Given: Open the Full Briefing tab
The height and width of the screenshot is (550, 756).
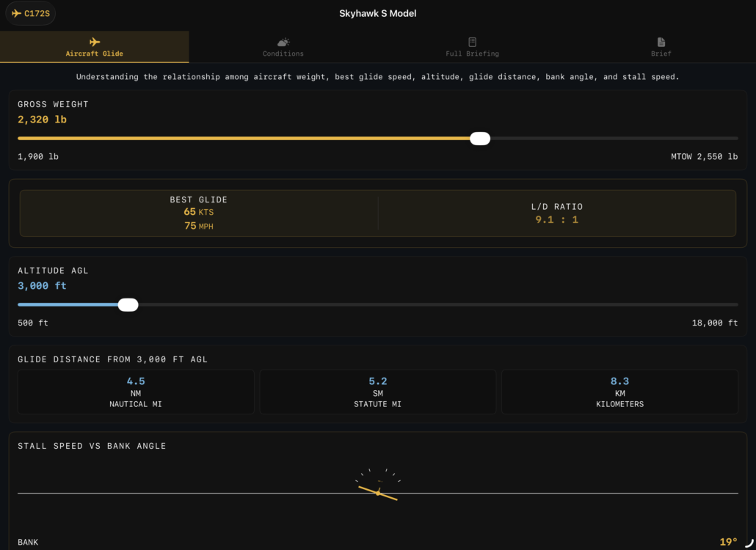Looking at the screenshot, I should [472, 47].
